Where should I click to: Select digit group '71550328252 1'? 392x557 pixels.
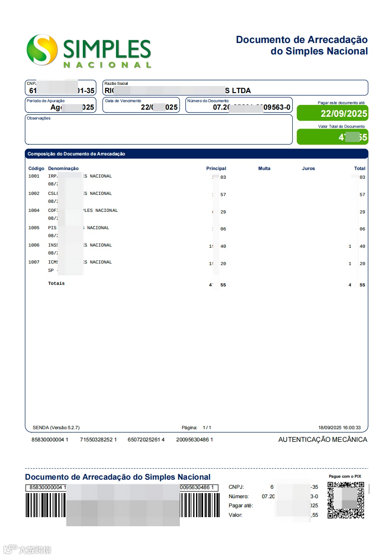98,439
